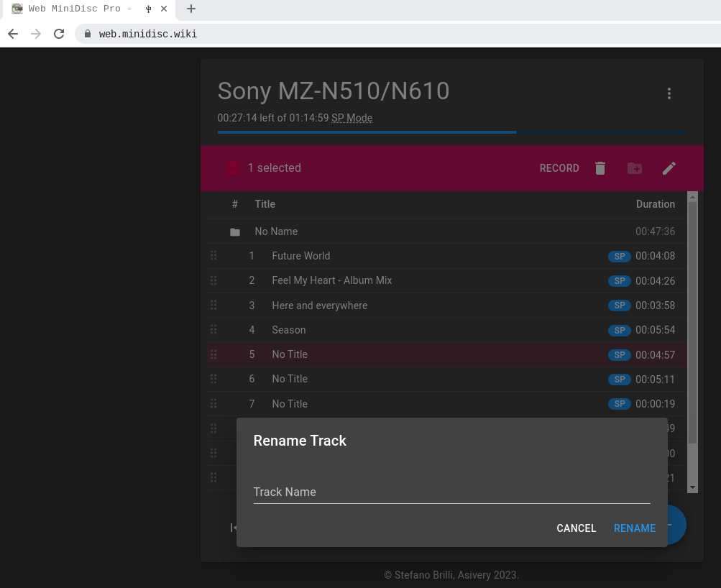The image size is (721, 588).
Task: Click drag handle of track 5
Action: click(213, 354)
